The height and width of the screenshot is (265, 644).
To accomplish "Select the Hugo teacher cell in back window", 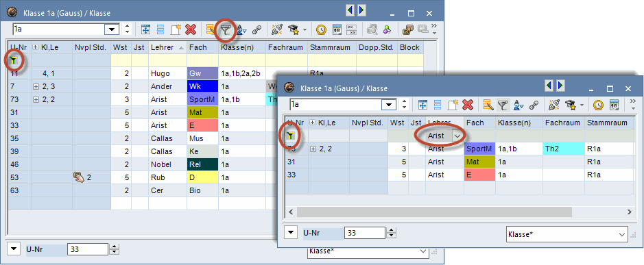I will coord(167,74).
